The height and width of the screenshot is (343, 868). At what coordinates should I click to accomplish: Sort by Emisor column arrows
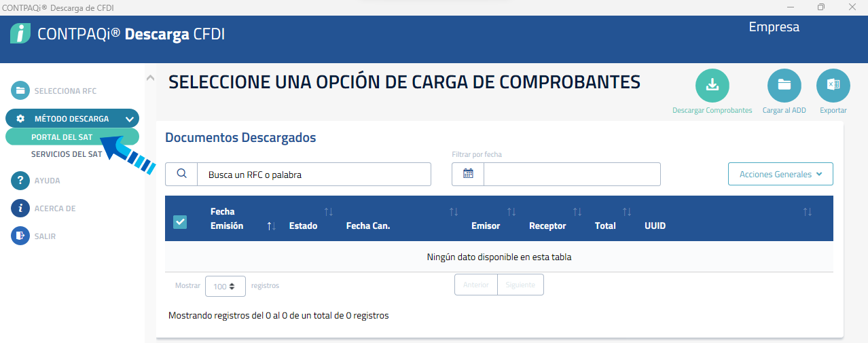(x=511, y=212)
